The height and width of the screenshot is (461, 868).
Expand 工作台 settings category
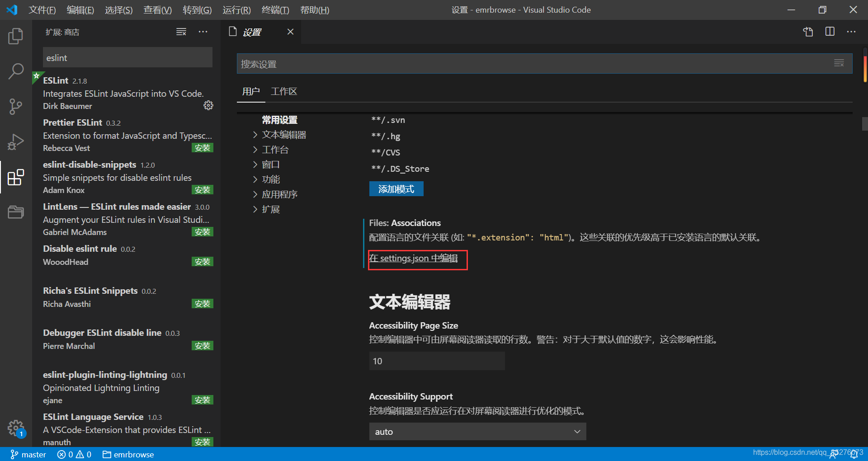tap(270, 150)
